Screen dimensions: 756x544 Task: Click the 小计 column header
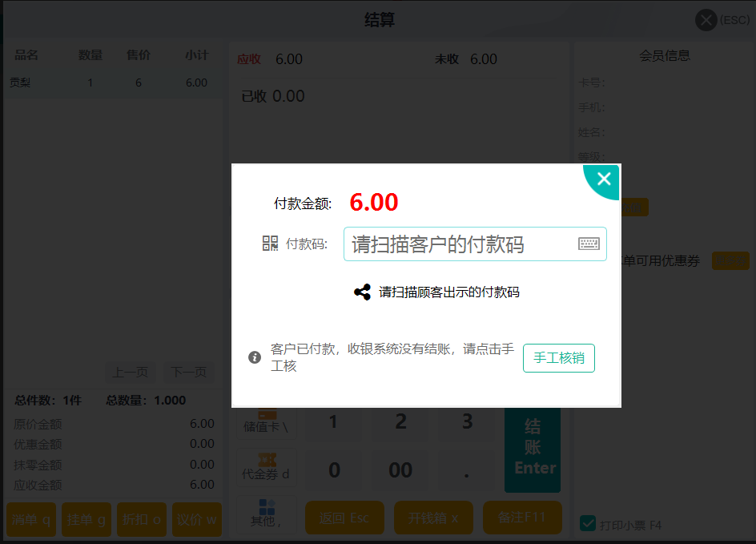[197, 55]
